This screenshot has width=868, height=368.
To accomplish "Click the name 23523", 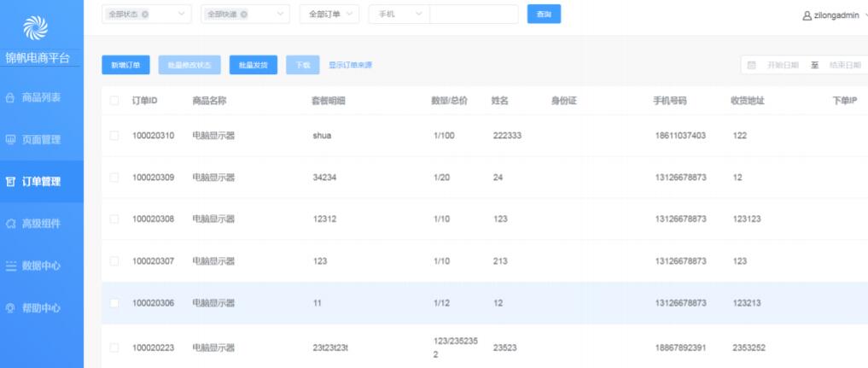I will coord(505,348).
